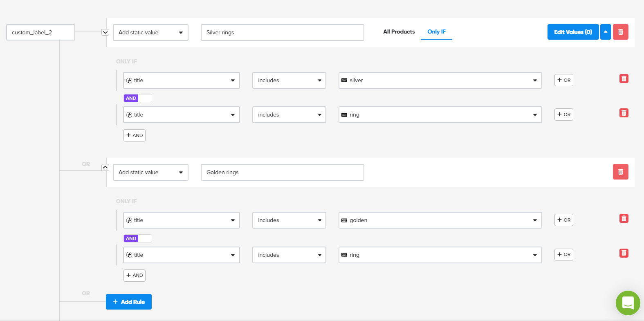Toggle the Golden rings rule chevron
This screenshot has width=644, height=321.
105,167
